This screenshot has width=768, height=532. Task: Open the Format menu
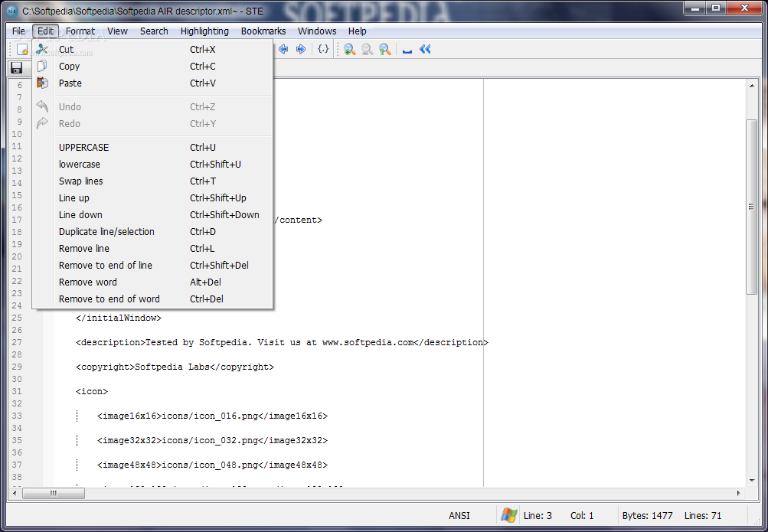click(x=80, y=31)
